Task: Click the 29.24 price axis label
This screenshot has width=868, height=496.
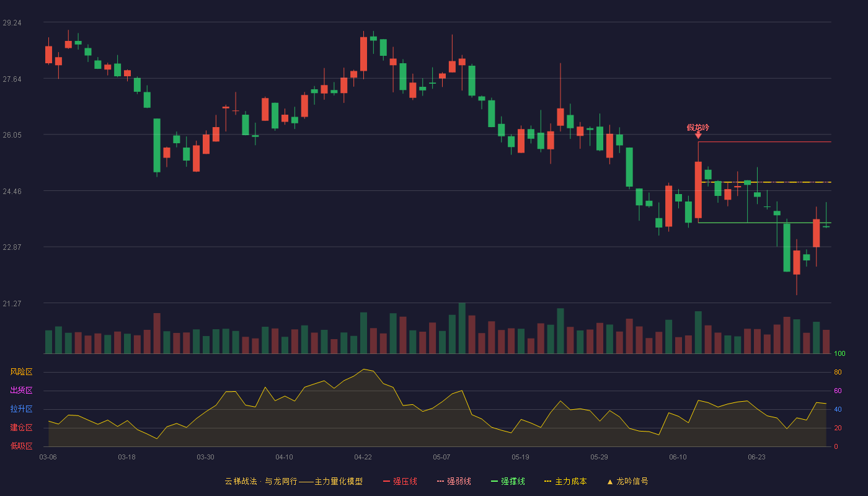Action: tap(12, 23)
